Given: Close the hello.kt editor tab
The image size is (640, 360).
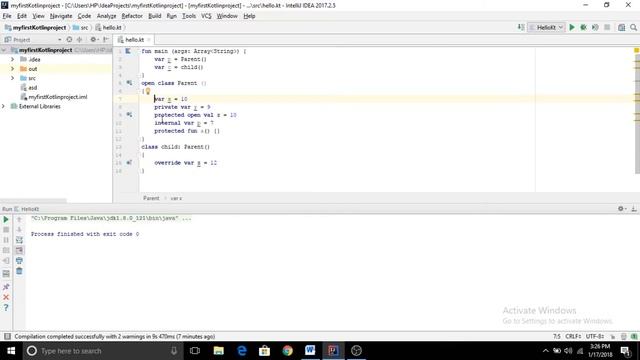Looking at the screenshot, I should click(x=149, y=40).
